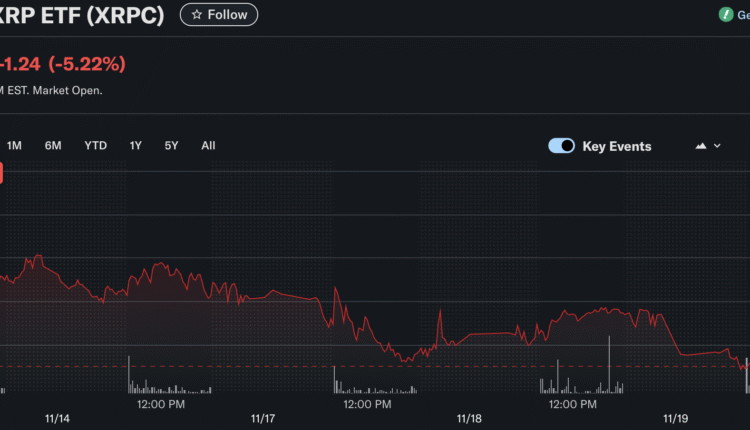750x430 pixels.
Task: Select the YTD time range
Action: 95,146
